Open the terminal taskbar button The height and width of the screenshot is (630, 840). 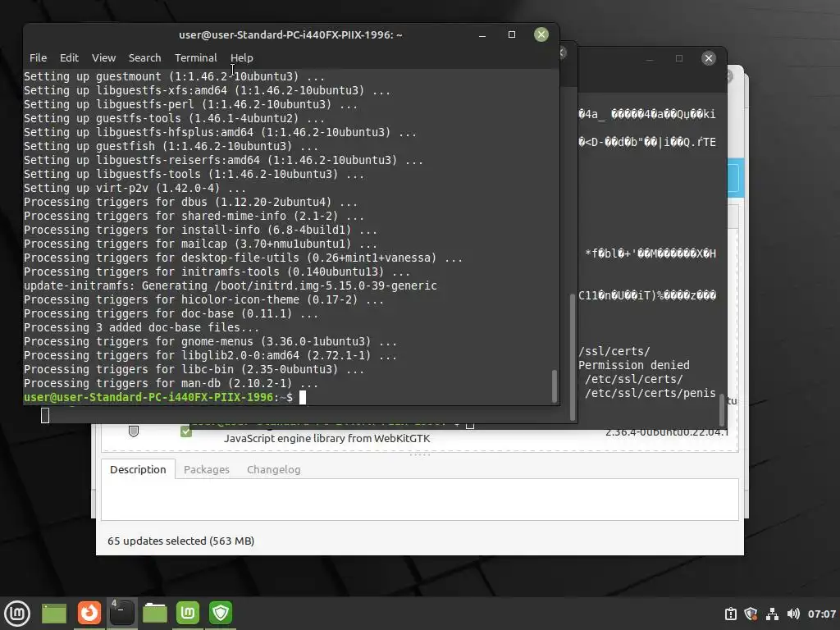[122, 613]
